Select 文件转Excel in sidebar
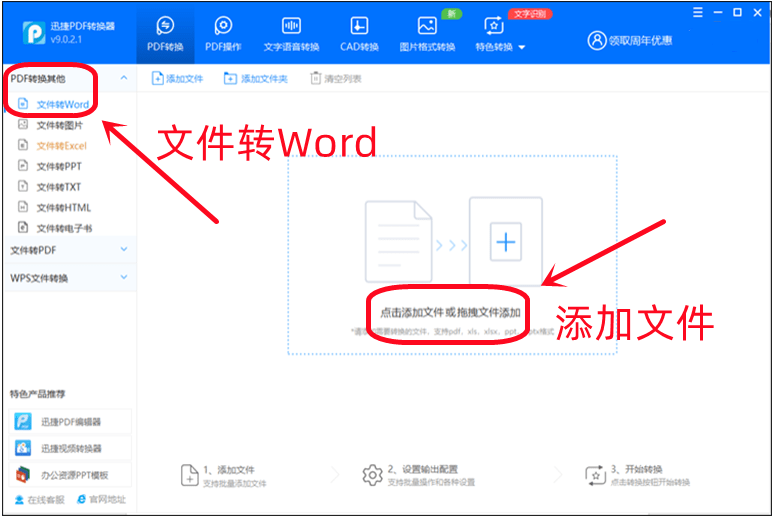 pyautogui.click(x=61, y=146)
